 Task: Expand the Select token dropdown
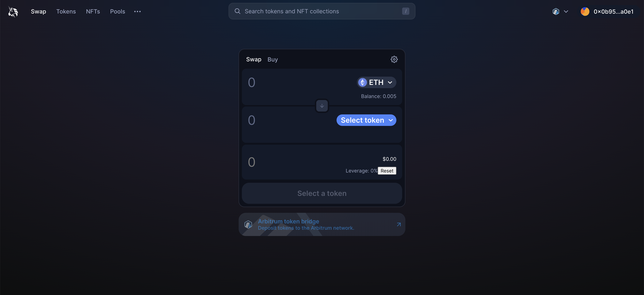tap(366, 120)
